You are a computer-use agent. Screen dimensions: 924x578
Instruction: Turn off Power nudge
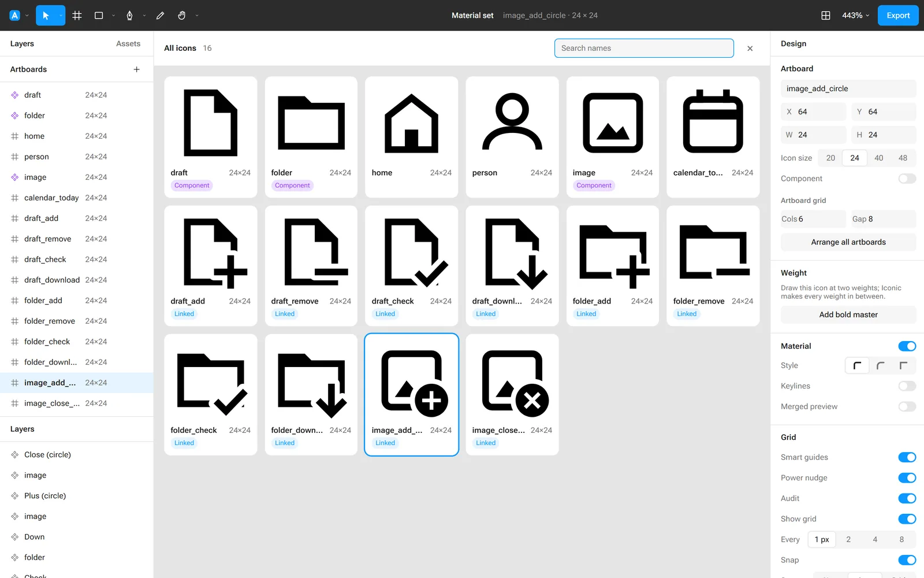click(x=907, y=478)
